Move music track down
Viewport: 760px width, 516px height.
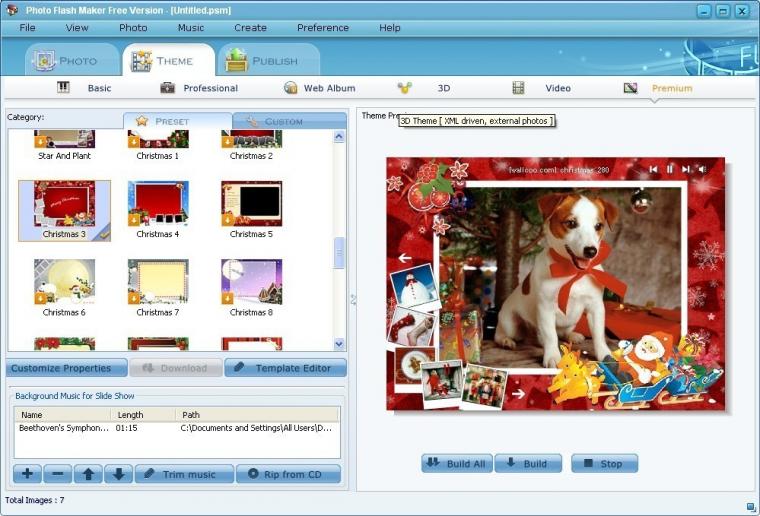tap(119, 474)
